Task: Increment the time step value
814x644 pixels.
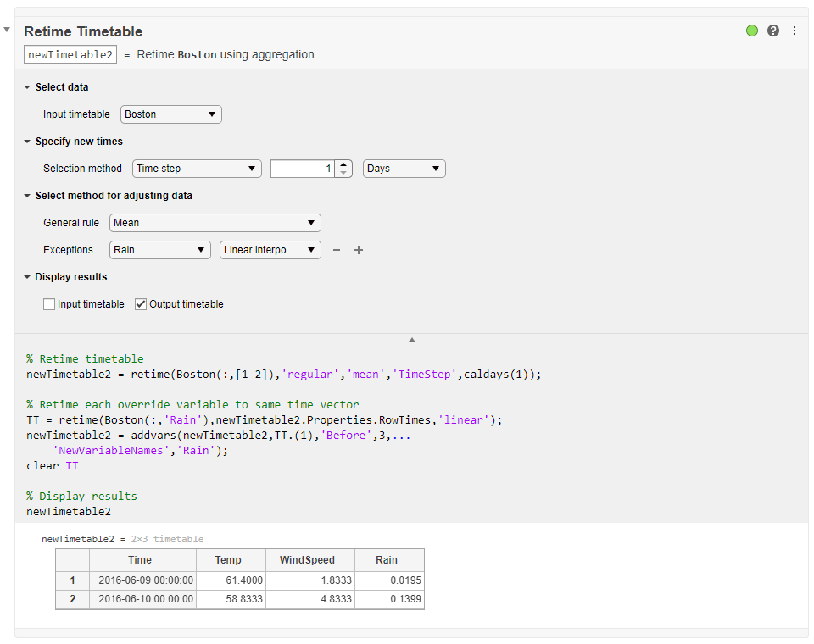Action: pyautogui.click(x=343, y=164)
